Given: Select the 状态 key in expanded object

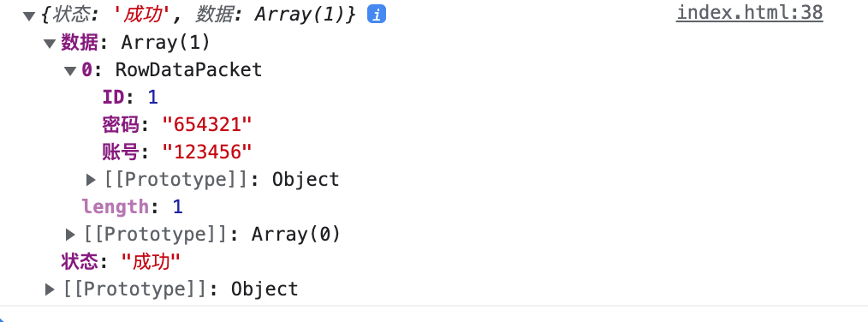Looking at the screenshot, I should pyautogui.click(x=80, y=261).
